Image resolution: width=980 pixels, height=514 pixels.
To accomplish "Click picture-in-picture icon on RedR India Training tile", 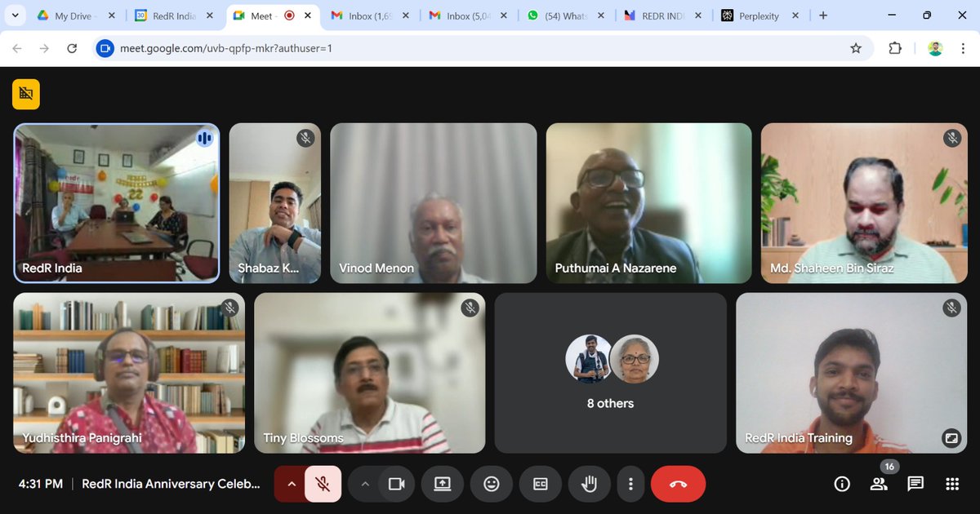I will point(951,438).
